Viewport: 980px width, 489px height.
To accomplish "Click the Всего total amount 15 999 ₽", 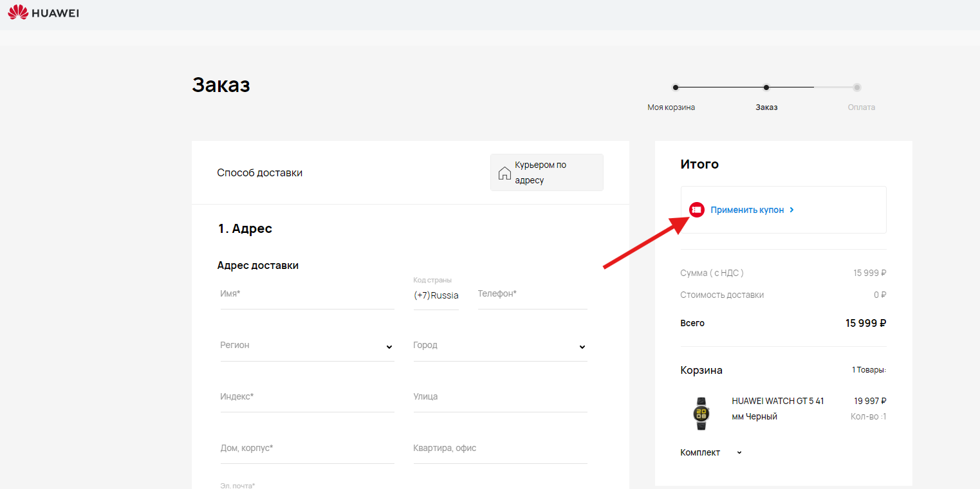I will [x=865, y=323].
